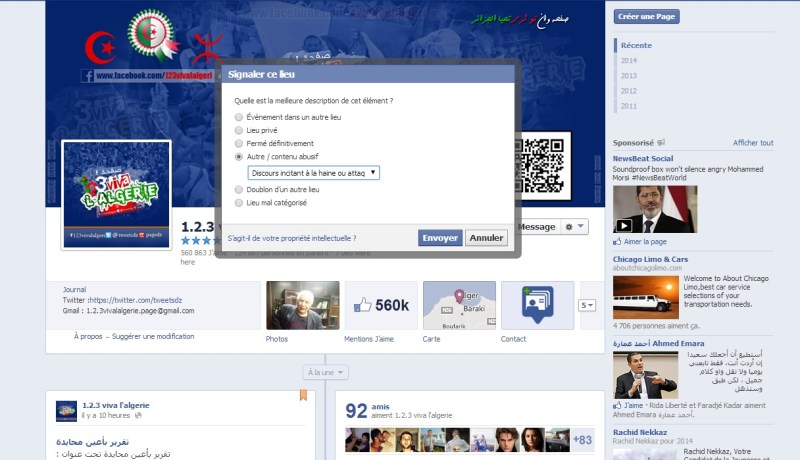800x460 pixels.
Task: Jump to year 2014 in timeline
Action: click(629, 61)
